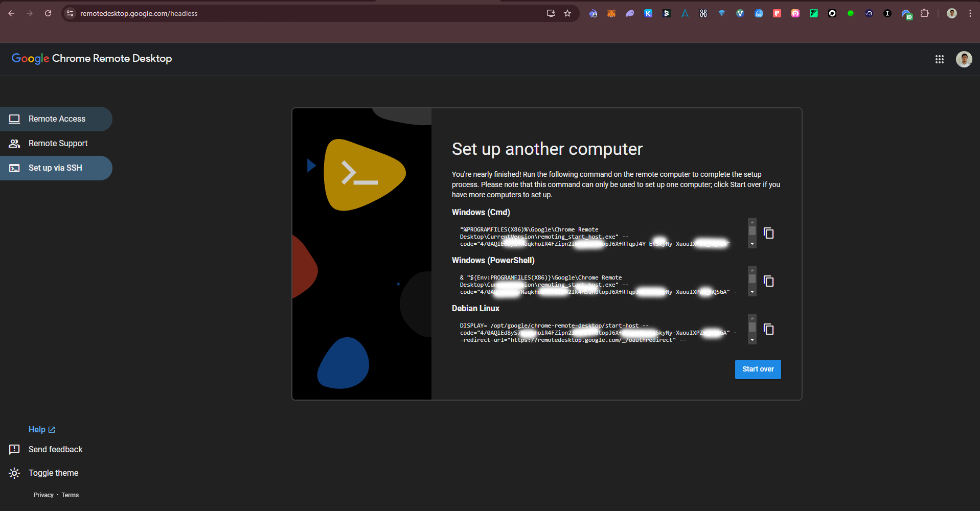Reload the current page
The height and width of the screenshot is (511, 980).
pos(48,13)
